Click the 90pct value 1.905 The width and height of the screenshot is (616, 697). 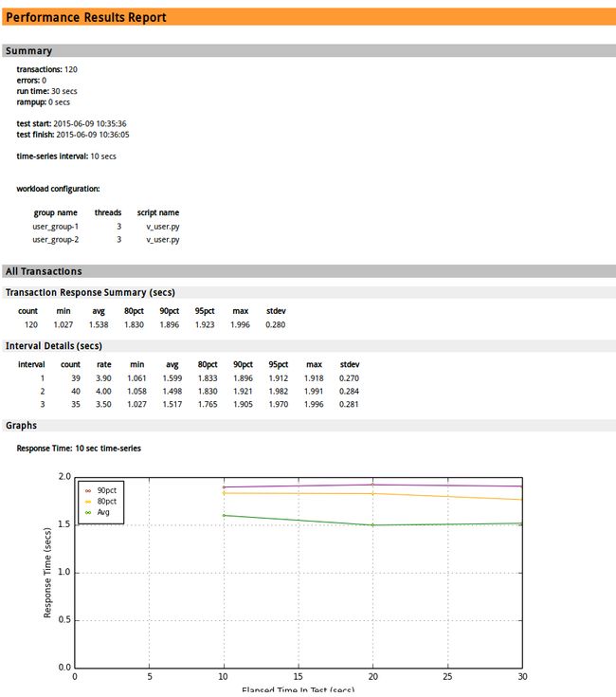tap(243, 405)
